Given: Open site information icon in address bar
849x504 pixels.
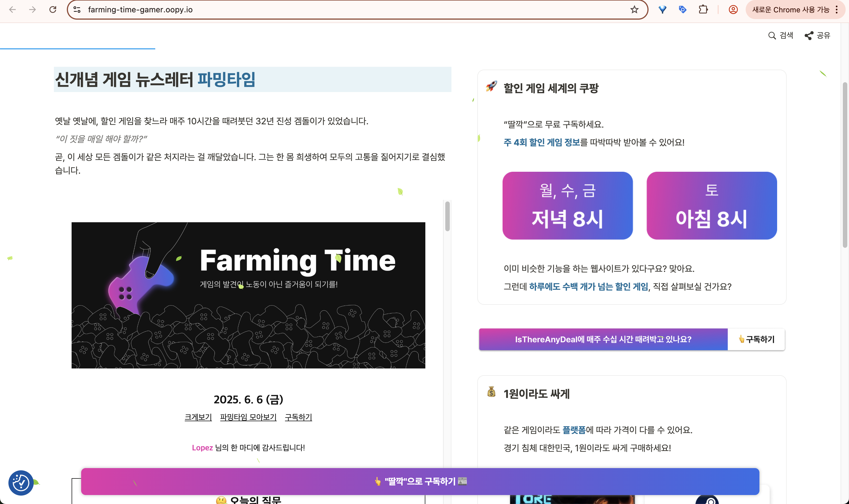Looking at the screenshot, I should 77,10.
